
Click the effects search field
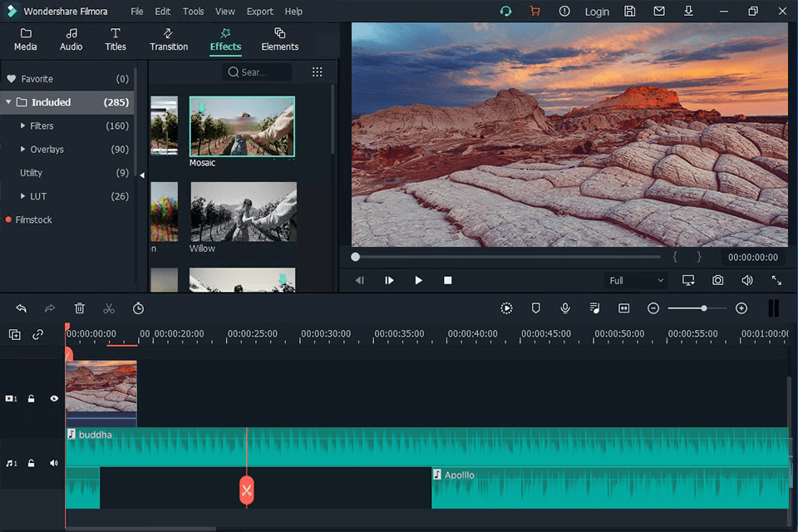(x=257, y=72)
